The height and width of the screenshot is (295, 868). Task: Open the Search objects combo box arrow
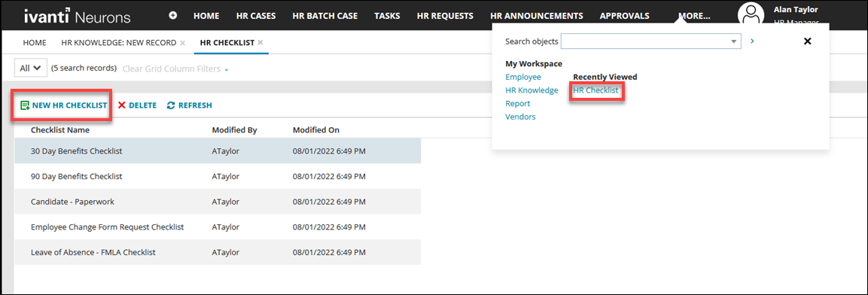coord(734,41)
